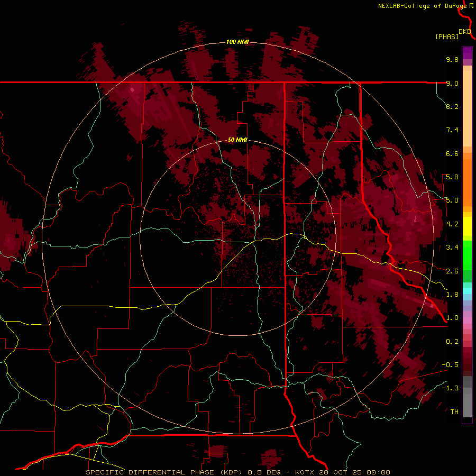Click the 00:00 timestamp in the caption

tap(378, 472)
